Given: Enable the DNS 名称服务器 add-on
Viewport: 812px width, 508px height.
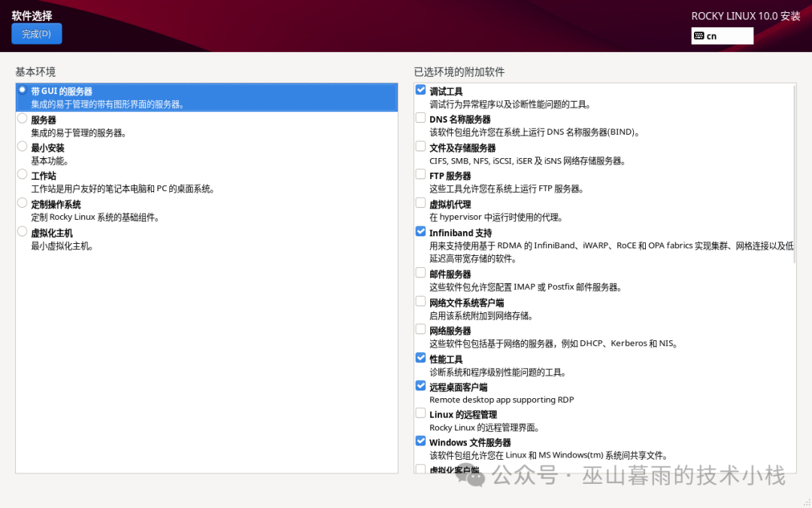Looking at the screenshot, I should pos(420,117).
